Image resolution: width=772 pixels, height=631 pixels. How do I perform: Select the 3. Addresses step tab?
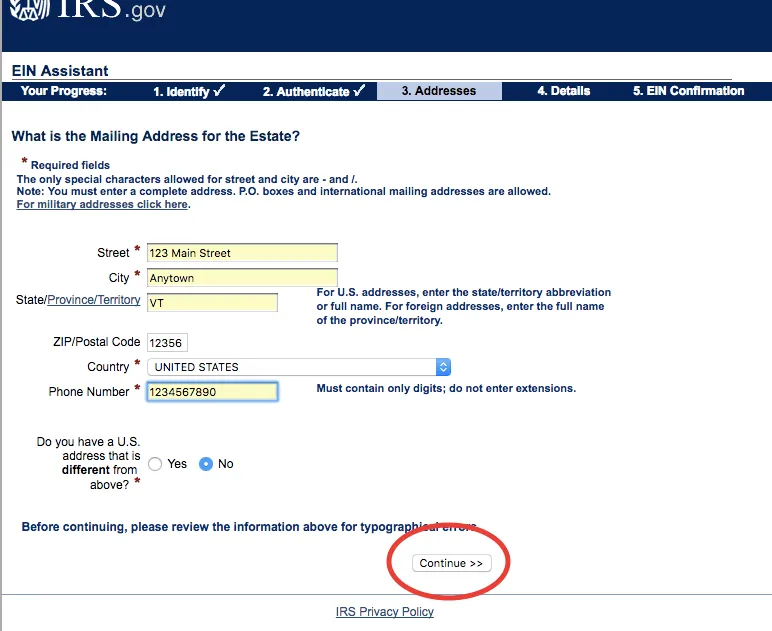click(x=439, y=91)
